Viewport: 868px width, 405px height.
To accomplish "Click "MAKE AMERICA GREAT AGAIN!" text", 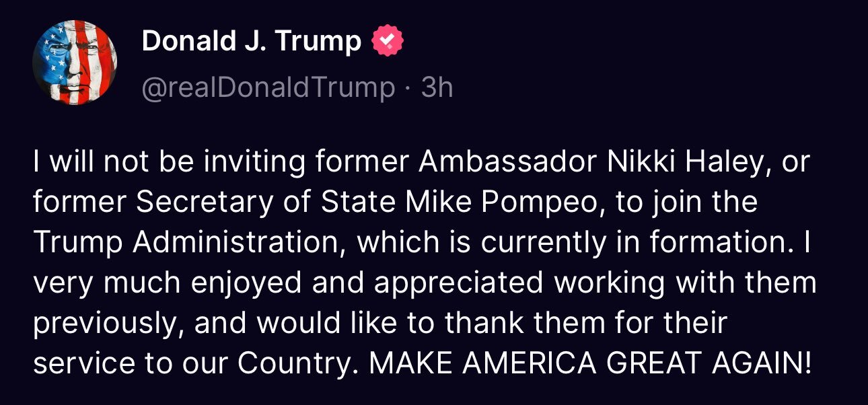I will tap(591, 364).
